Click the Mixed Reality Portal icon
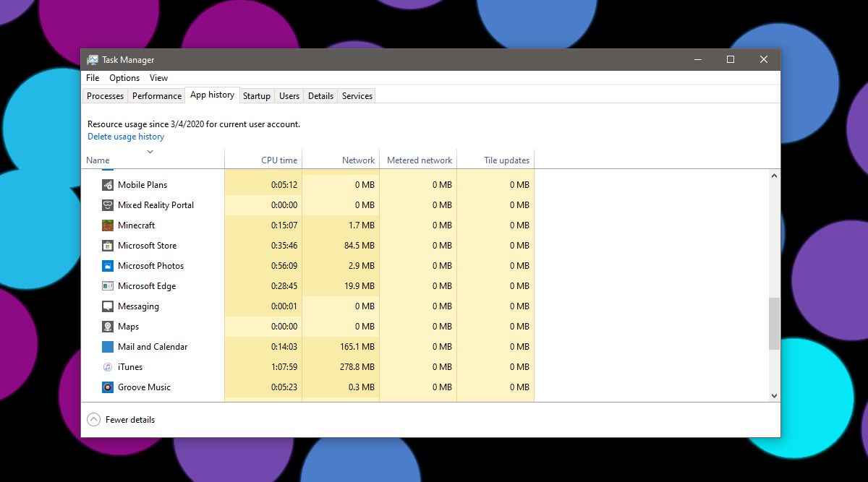This screenshot has height=482, width=868. [107, 205]
